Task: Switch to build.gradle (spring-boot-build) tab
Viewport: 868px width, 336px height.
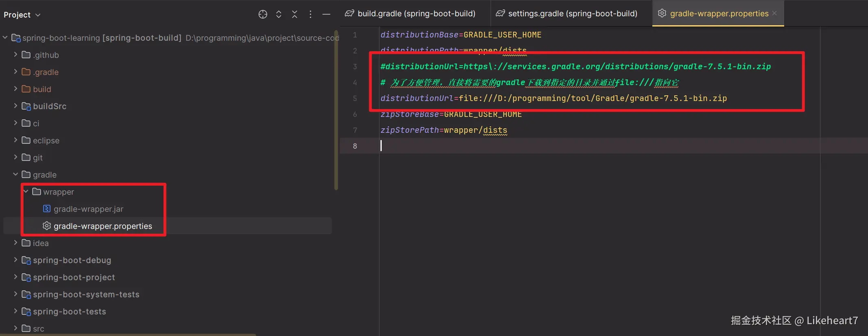Action: [x=410, y=13]
